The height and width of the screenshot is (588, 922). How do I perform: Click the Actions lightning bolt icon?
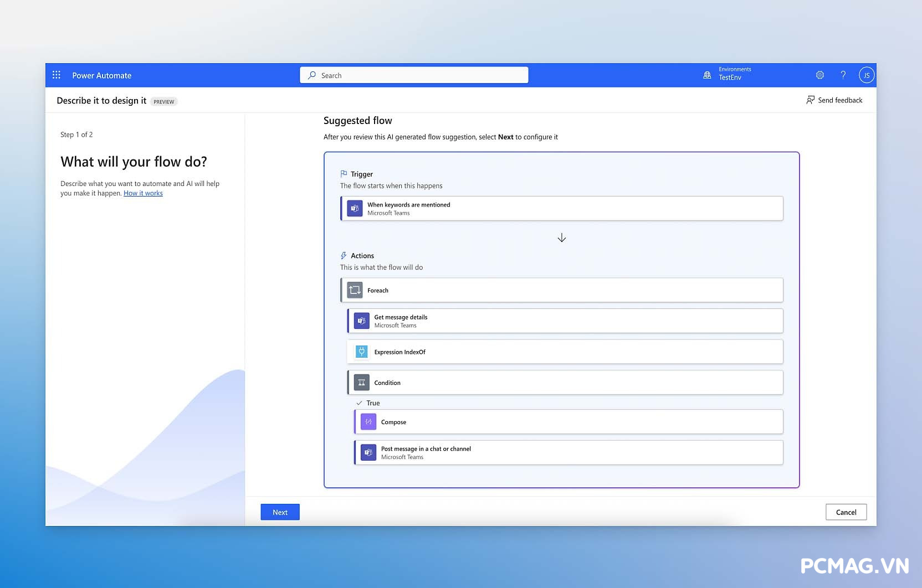point(342,255)
